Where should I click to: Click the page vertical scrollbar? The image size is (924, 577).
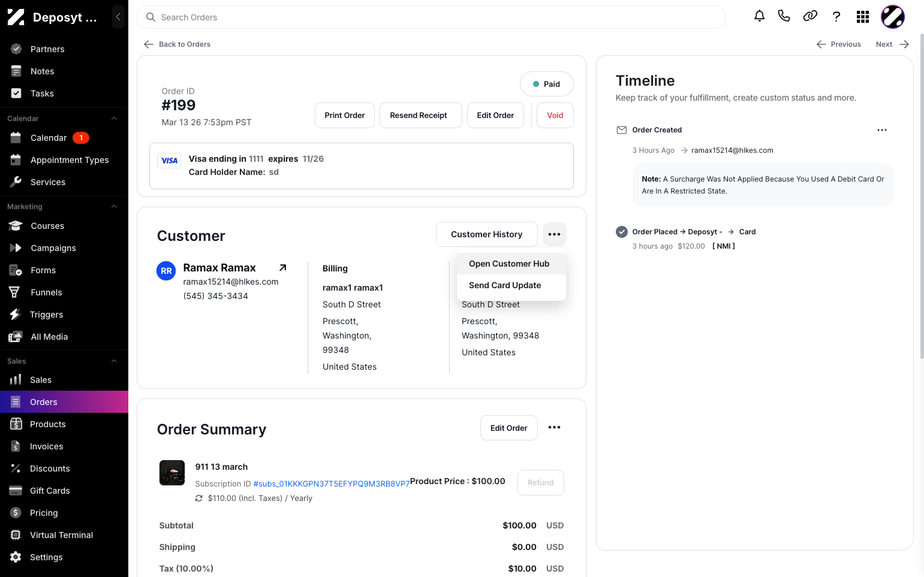[x=921, y=198]
